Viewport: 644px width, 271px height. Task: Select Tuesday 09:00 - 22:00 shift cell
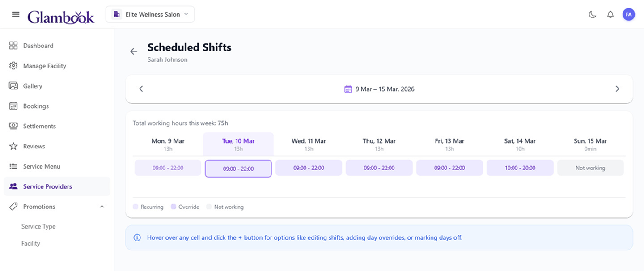coord(238,169)
